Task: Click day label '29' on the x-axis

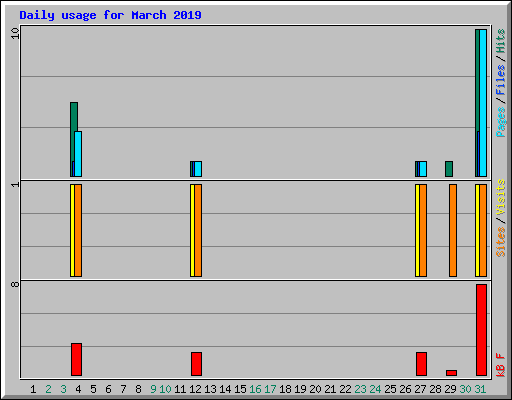Action: 450,389
